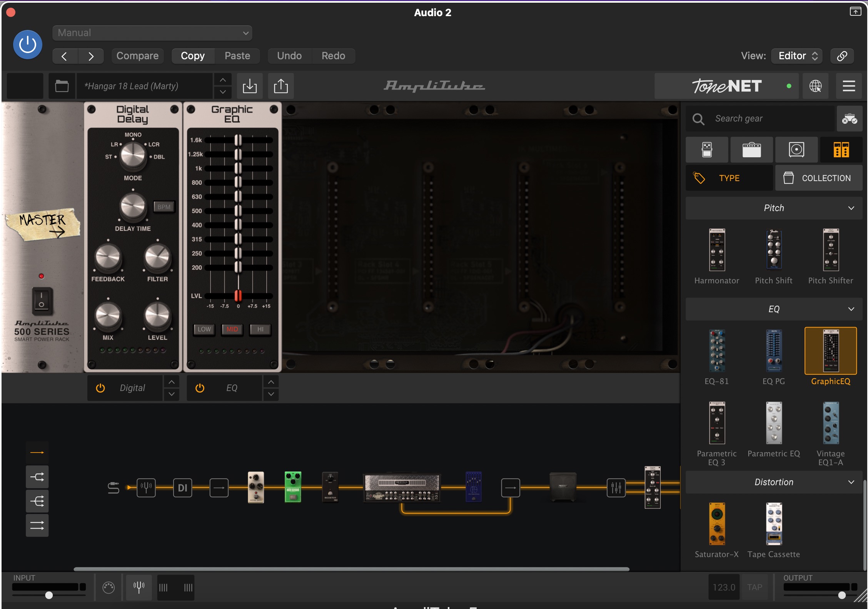Viewport: 868px width, 609px height.
Task: Click the Copy button
Action: [193, 56]
